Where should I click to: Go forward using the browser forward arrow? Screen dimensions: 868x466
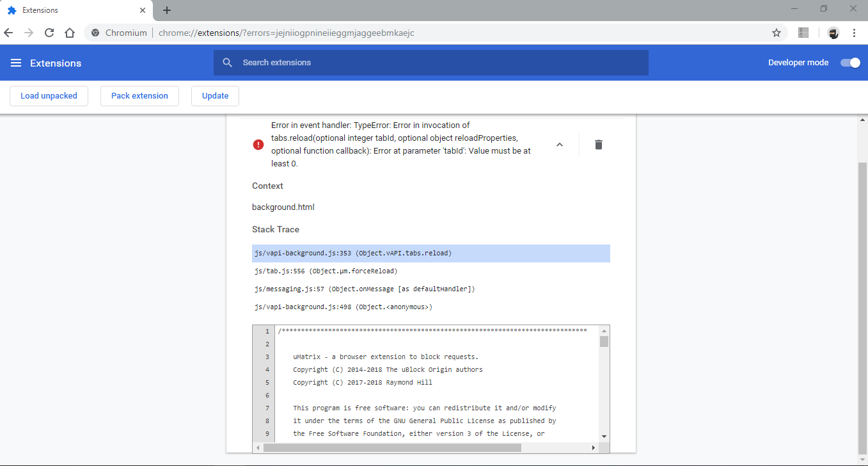[x=29, y=33]
